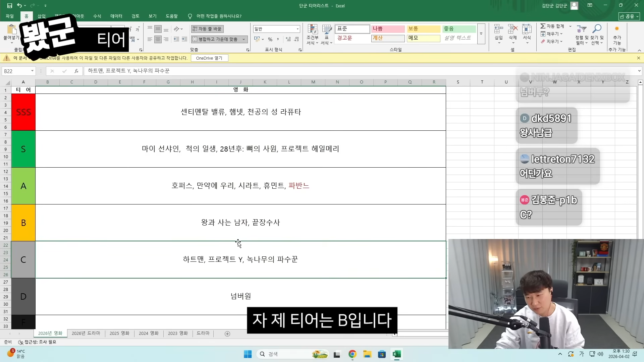Image resolution: width=644 pixels, height=362 pixels.
Task: Open the 일반 number format dropdown
Action: [x=298, y=29]
